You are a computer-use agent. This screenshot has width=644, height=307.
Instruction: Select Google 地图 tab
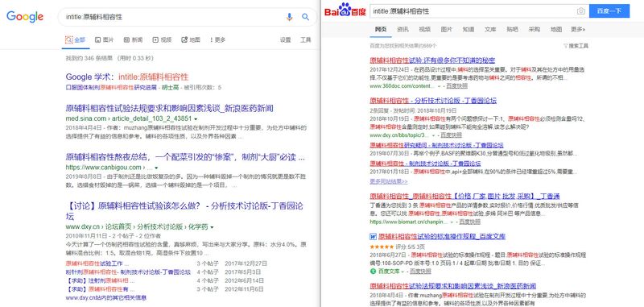coord(191,39)
